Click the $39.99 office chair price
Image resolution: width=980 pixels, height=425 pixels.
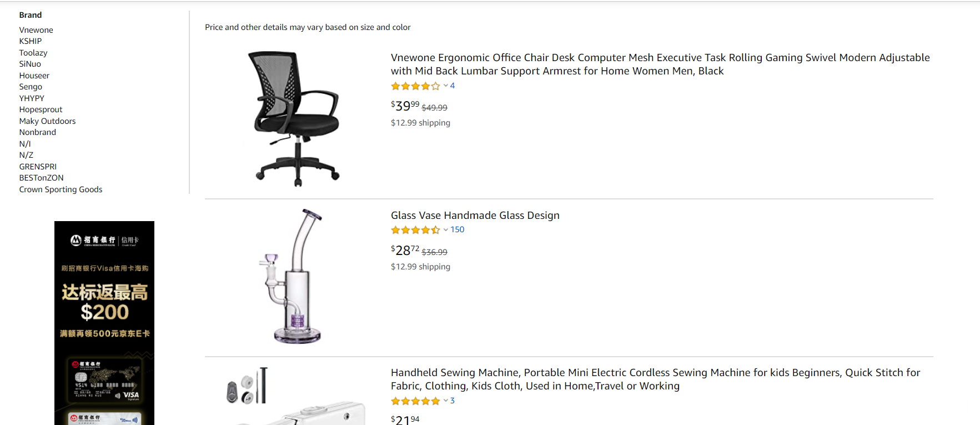coord(405,106)
